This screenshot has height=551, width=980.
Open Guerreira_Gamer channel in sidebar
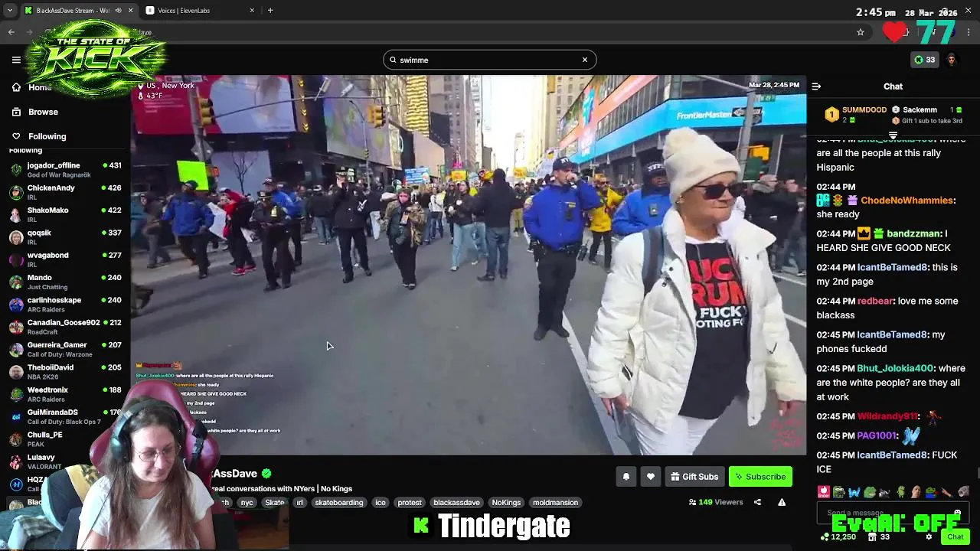(65, 349)
